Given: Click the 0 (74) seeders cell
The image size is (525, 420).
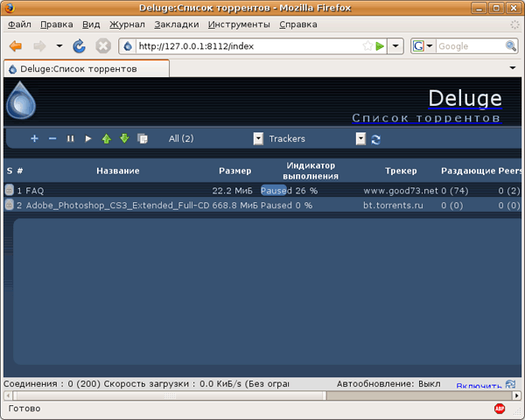Looking at the screenshot, I should pyautogui.click(x=455, y=191).
